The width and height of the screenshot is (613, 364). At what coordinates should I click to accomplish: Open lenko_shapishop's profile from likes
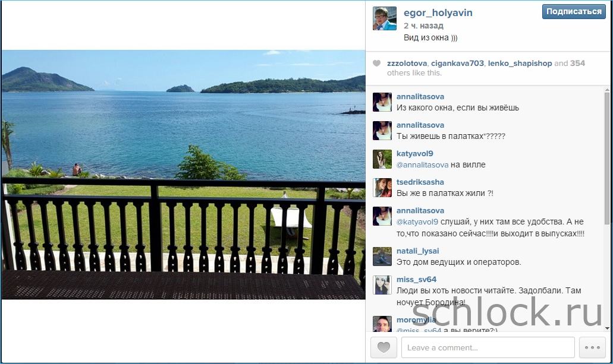point(520,64)
